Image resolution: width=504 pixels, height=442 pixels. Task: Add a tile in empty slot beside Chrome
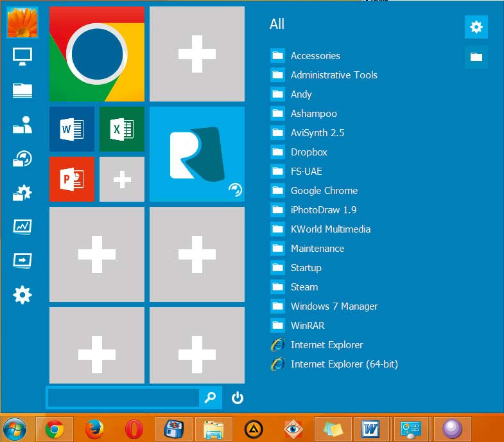(197, 54)
